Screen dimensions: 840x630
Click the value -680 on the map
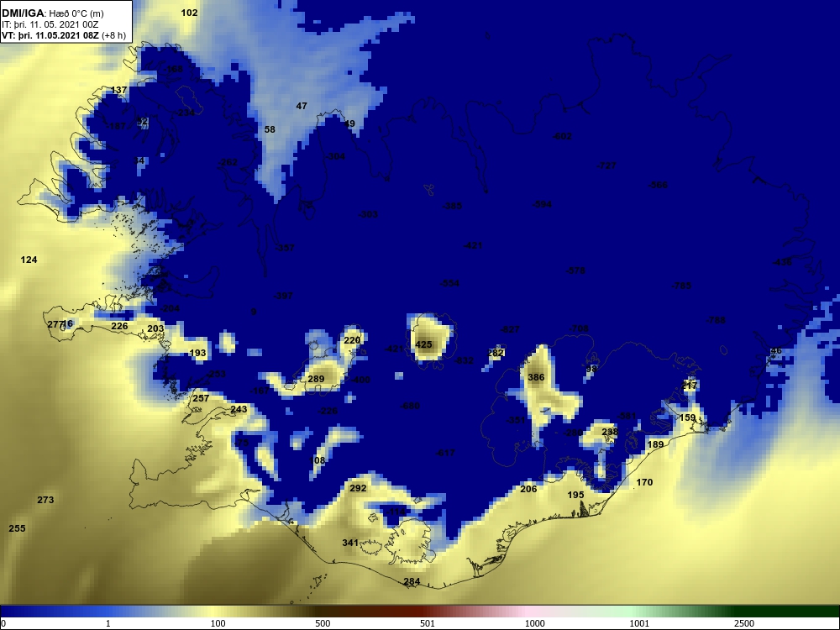(411, 406)
